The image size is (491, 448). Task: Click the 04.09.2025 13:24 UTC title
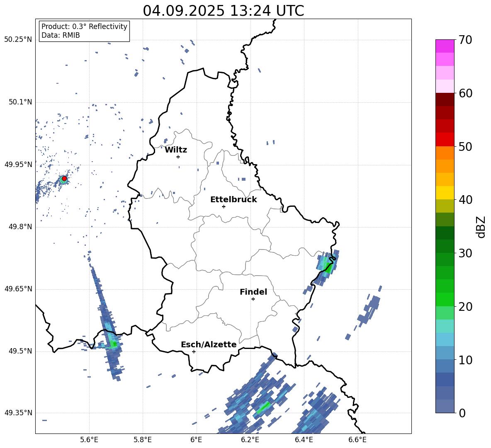pyautogui.click(x=223, y=11)
